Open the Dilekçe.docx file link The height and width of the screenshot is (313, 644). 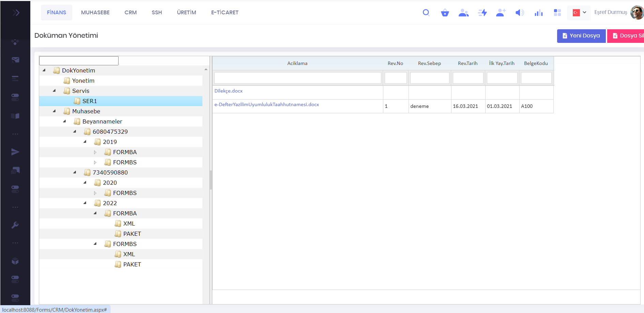[228, 91]
